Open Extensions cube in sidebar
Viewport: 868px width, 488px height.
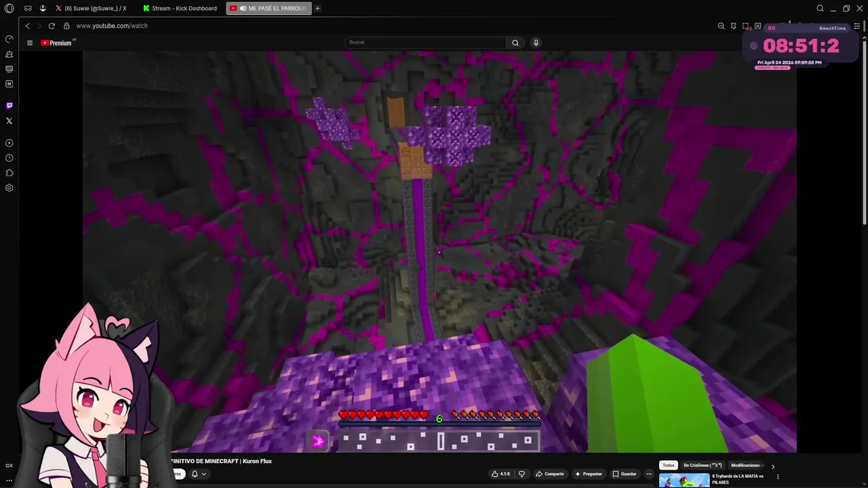point(9,173)
